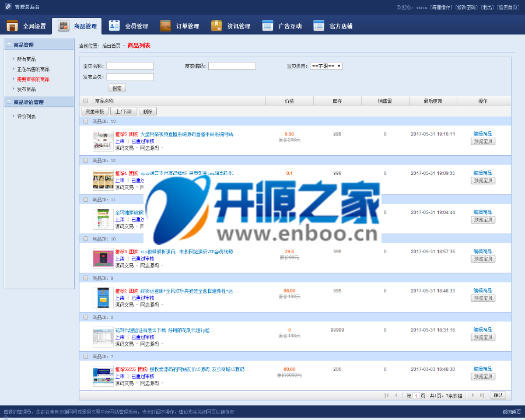Viewport: 525px width, 420px height.
Task: Select 所有商品 in the sidebar
Action: pyautogui.click(x=26, y=59)
